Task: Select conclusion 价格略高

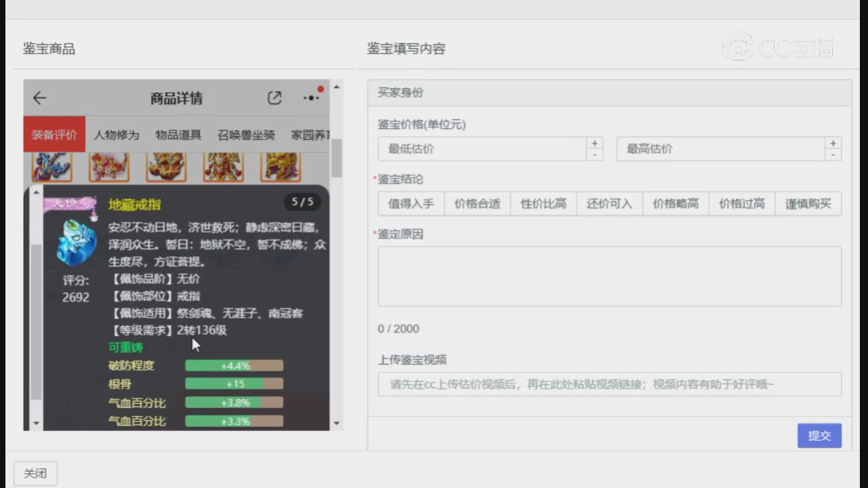Action: coord(675,204)
